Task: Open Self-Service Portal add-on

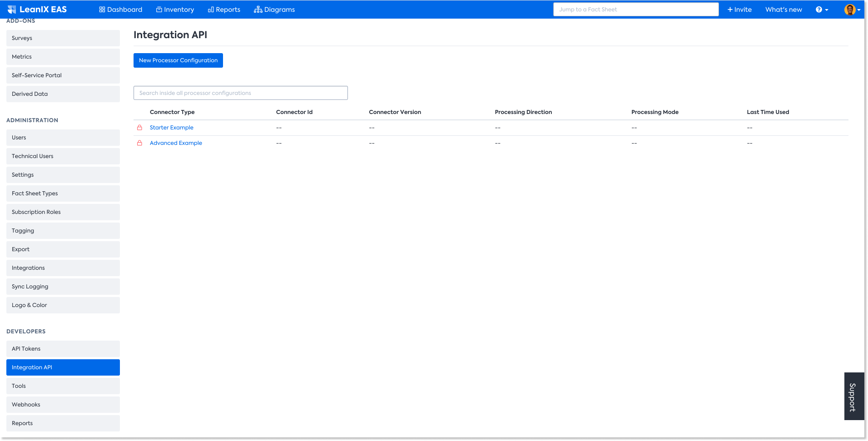Action: 63,75
